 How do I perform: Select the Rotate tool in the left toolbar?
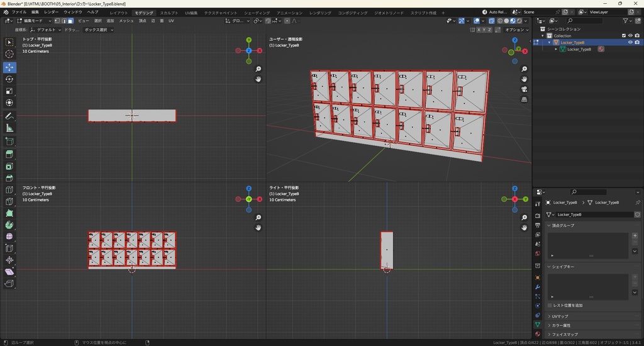[9, 79]
